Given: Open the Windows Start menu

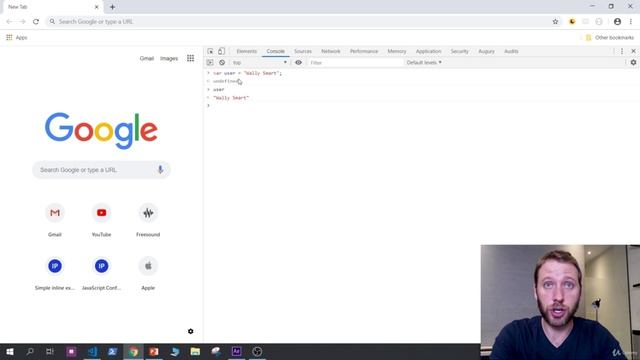Looking at the screenshot, I should [10, 351].
